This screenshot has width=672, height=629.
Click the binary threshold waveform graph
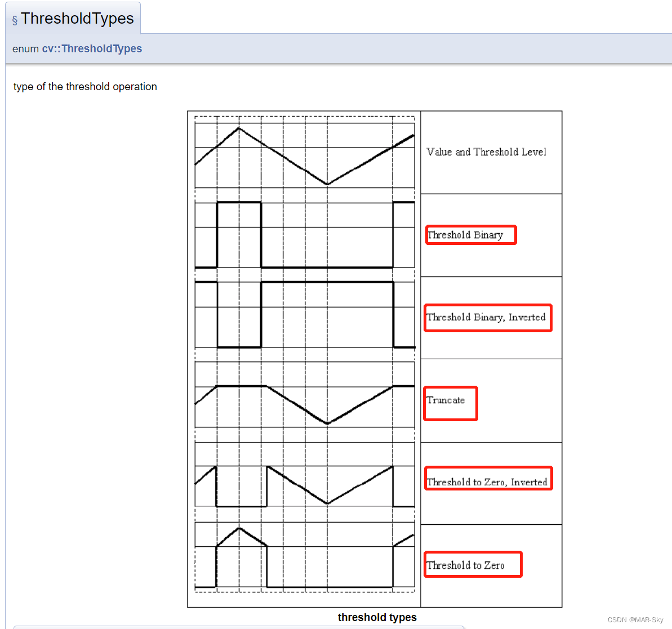[x=304, y=234]
